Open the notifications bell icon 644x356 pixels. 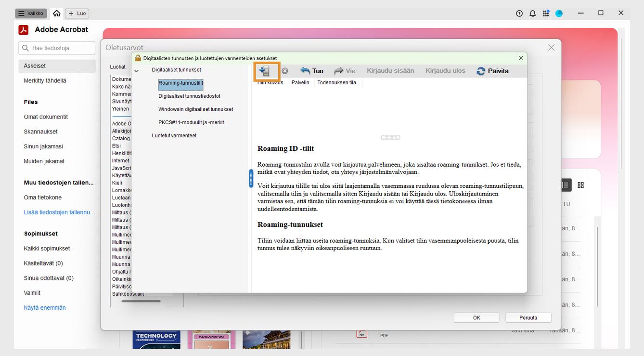click(x=532, y=13)
